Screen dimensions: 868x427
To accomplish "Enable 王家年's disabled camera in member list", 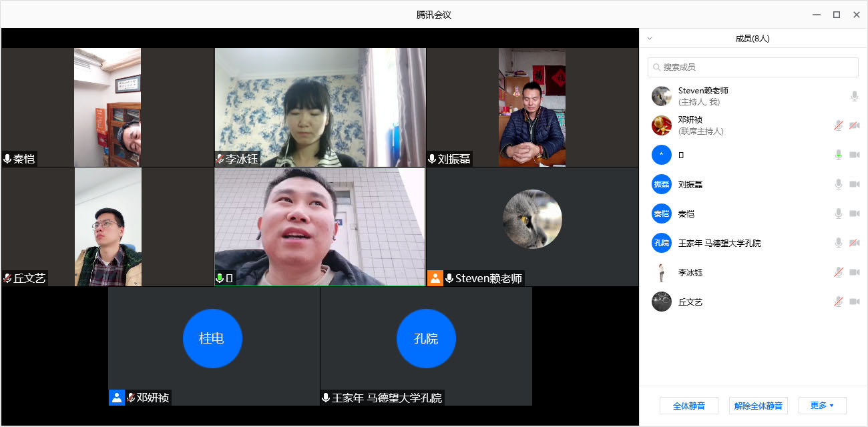I will pos(854,243).
